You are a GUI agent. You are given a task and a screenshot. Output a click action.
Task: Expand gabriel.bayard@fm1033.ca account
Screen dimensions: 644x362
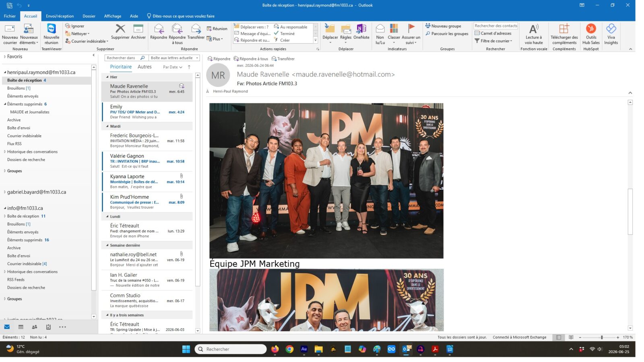coord(5,192)
